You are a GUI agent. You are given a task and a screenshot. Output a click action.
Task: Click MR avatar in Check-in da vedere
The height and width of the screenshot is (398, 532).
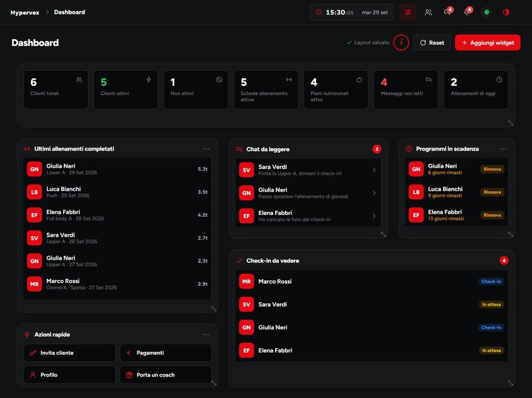tap(246, 281)
